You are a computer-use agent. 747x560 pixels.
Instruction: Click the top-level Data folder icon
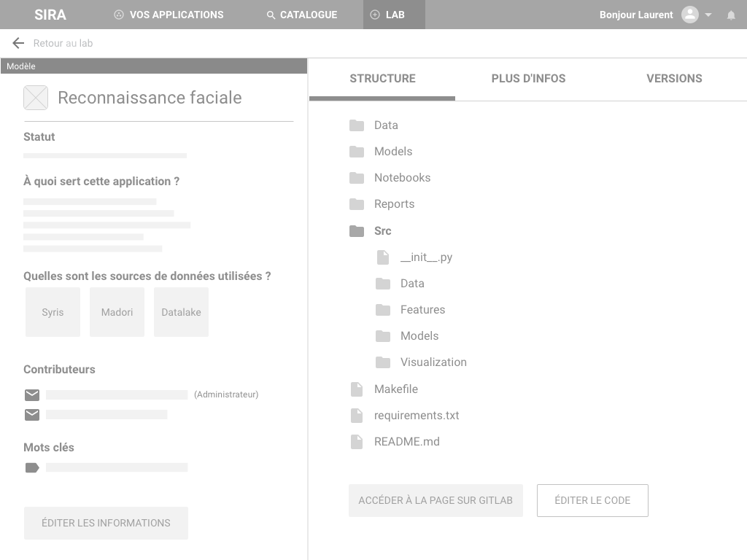(356, 125)
